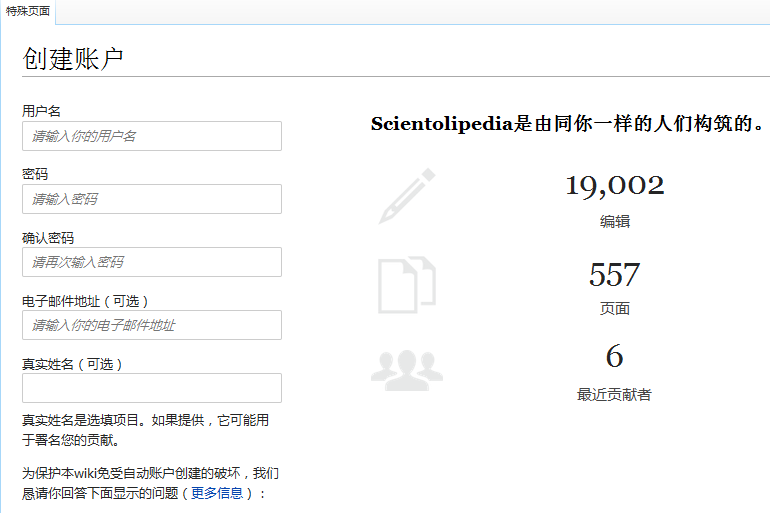The image size is (770, 513).
Task: Click the 确认密码 field label
Action: click(48, 238)
